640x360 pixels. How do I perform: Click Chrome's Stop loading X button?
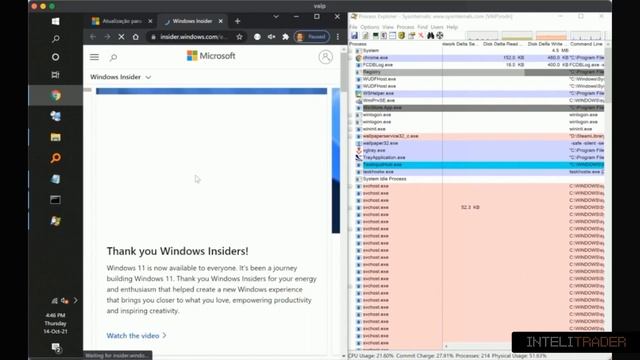121,37
